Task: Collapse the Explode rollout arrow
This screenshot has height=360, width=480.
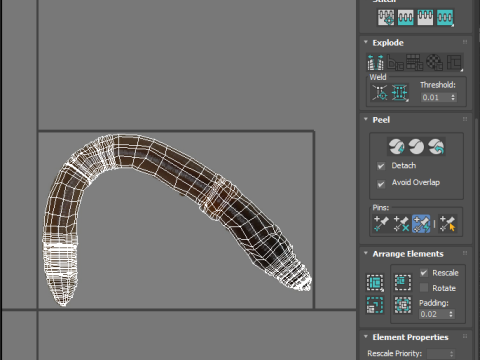Action: [366, 42]
